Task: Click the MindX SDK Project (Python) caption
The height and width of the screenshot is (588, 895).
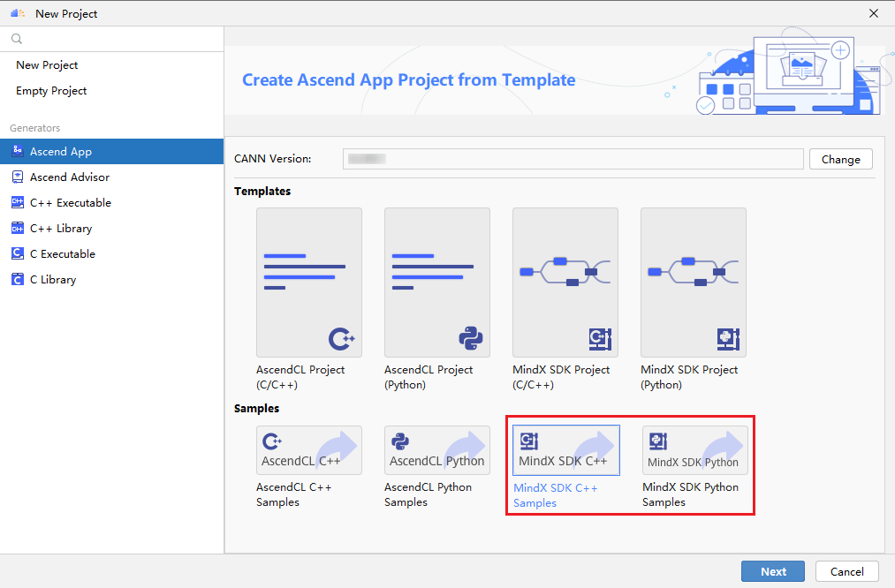Action: (x=689, y=377)
